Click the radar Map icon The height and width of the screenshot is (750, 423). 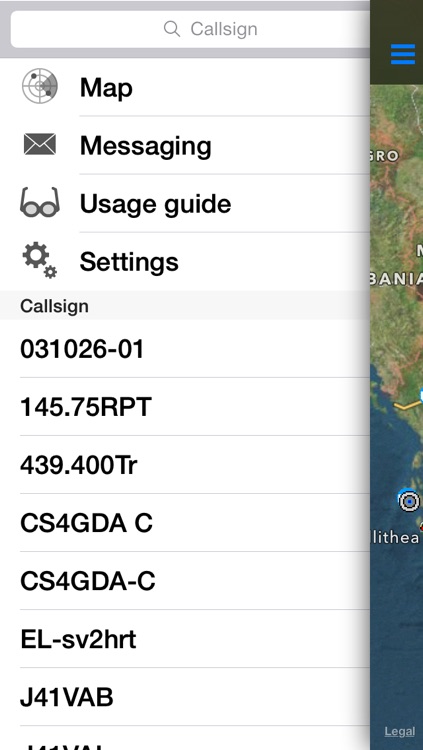click(40, 87)
